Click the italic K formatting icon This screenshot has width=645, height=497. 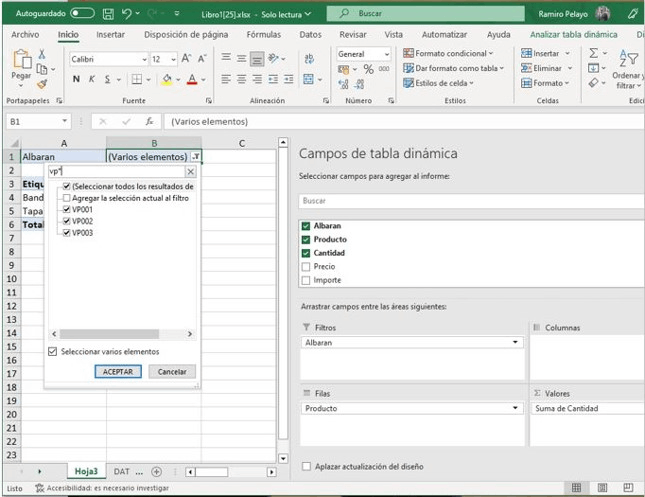(92, 79)
